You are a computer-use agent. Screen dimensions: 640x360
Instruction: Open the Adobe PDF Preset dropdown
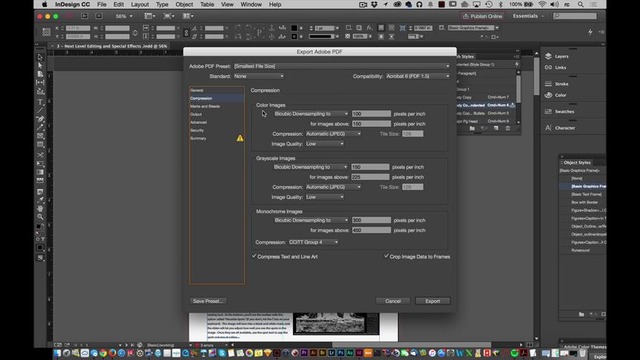[342, 66]
